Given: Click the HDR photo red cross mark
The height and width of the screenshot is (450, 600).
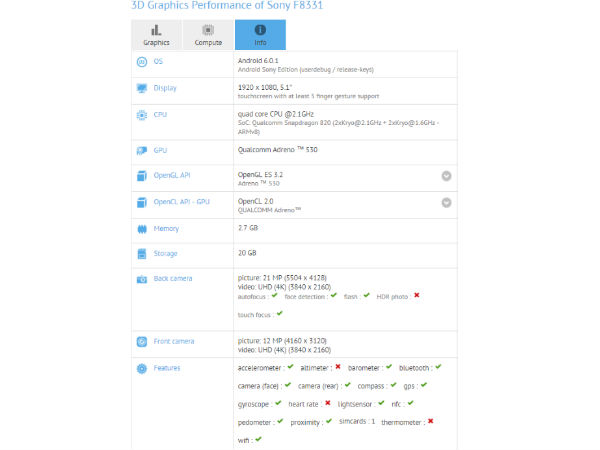Looking at the screenshot, I should (x=416, y=295).
